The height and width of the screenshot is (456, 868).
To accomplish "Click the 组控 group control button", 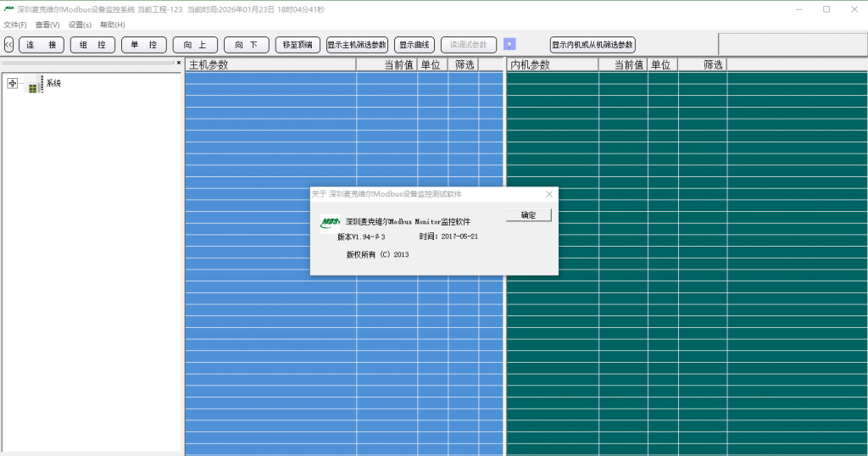I will [x=92, y=45].
